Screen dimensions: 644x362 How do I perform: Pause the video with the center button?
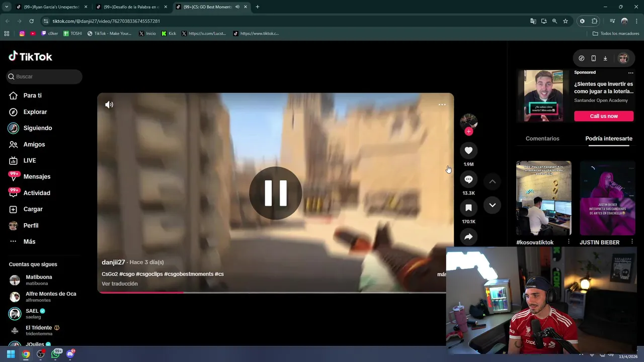point(275,193)
